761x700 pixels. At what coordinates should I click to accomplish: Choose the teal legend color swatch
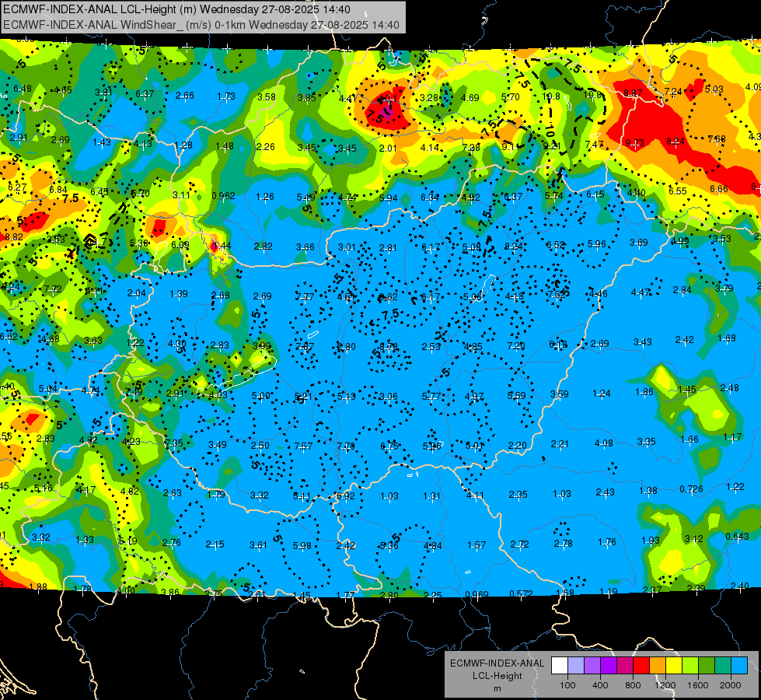(723, 666)
